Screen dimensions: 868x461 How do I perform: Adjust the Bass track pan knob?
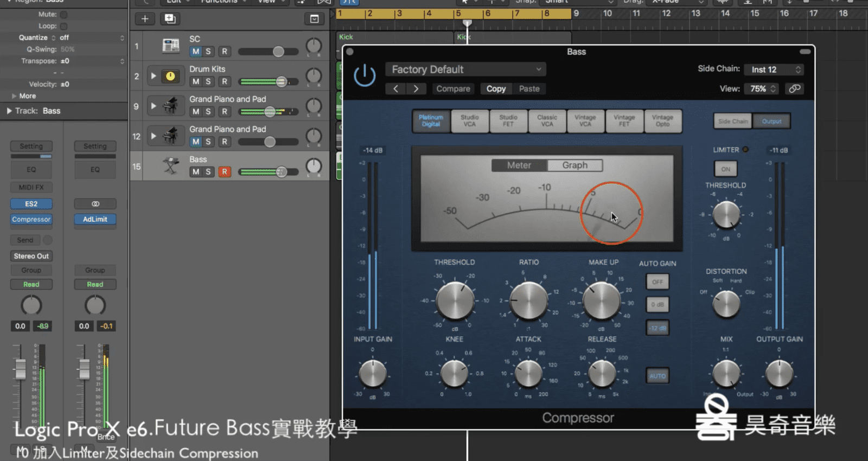[314, 166]
